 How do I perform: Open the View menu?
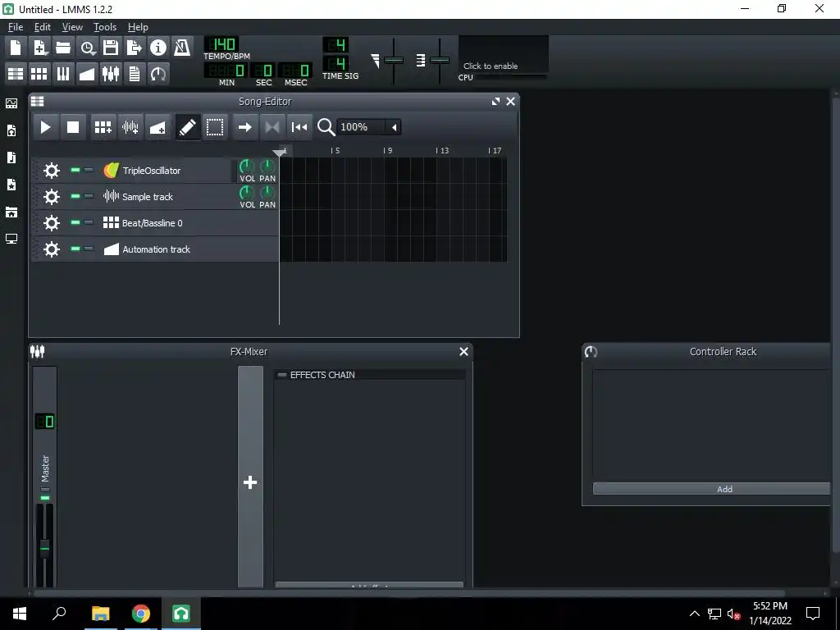72,27
